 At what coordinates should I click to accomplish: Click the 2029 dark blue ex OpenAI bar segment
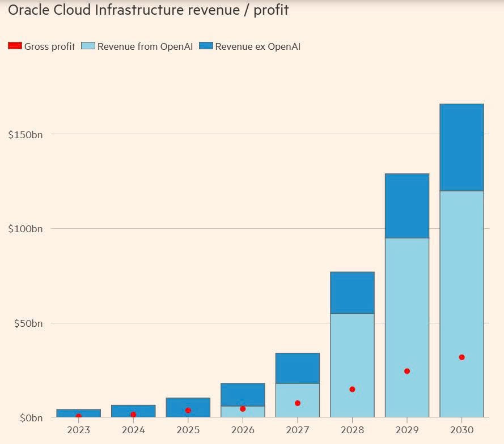tap(407, 206)
